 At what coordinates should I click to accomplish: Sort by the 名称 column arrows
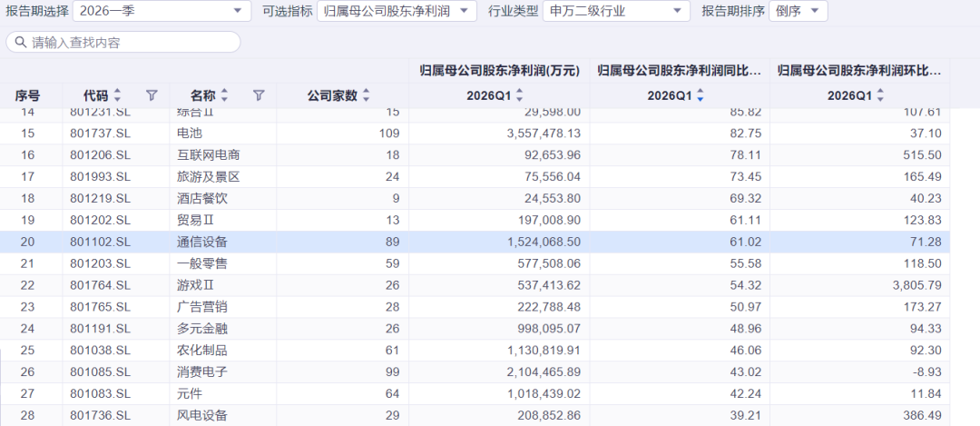click(x=224, y=95)
